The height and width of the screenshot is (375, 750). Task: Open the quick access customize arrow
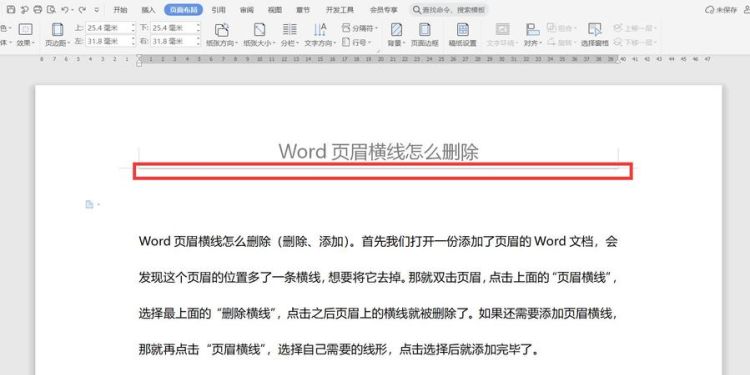point(97,10)
